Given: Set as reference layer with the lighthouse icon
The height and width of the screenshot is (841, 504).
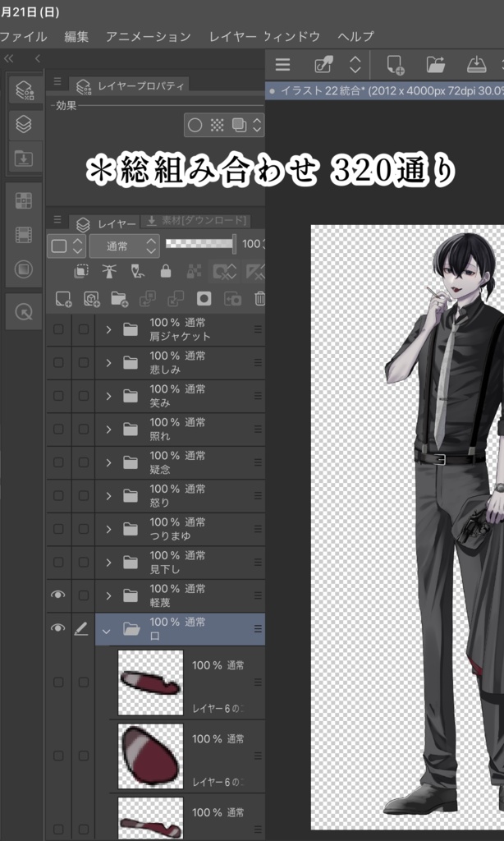Looking at the screenshot, I should pos(109,272).
